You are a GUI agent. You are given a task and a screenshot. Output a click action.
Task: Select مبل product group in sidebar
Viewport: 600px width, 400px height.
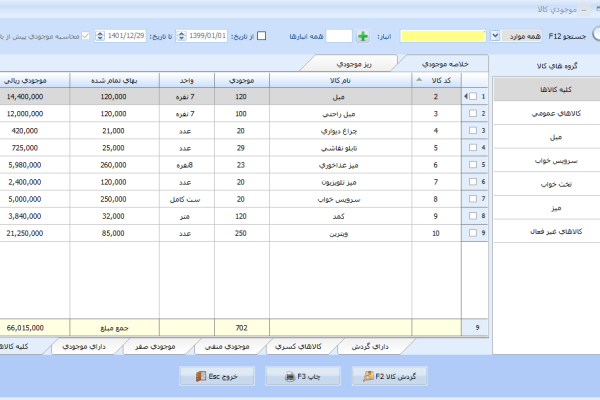[546, 137]
